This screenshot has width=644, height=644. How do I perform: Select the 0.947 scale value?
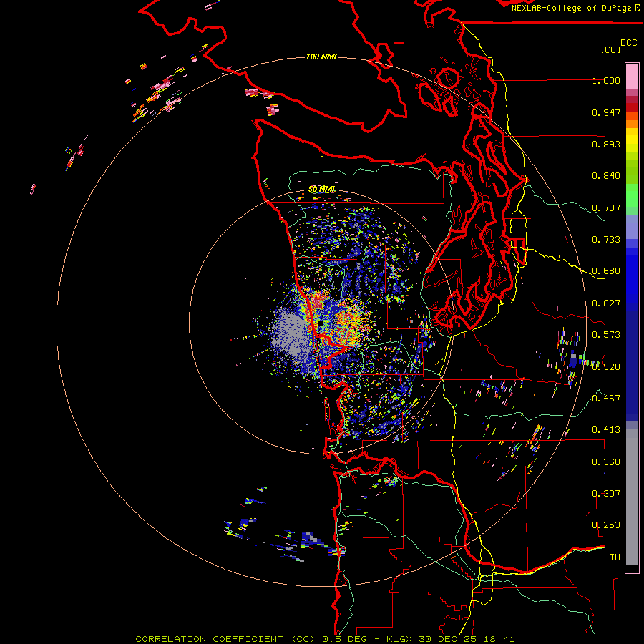click(x=606, y=112)
